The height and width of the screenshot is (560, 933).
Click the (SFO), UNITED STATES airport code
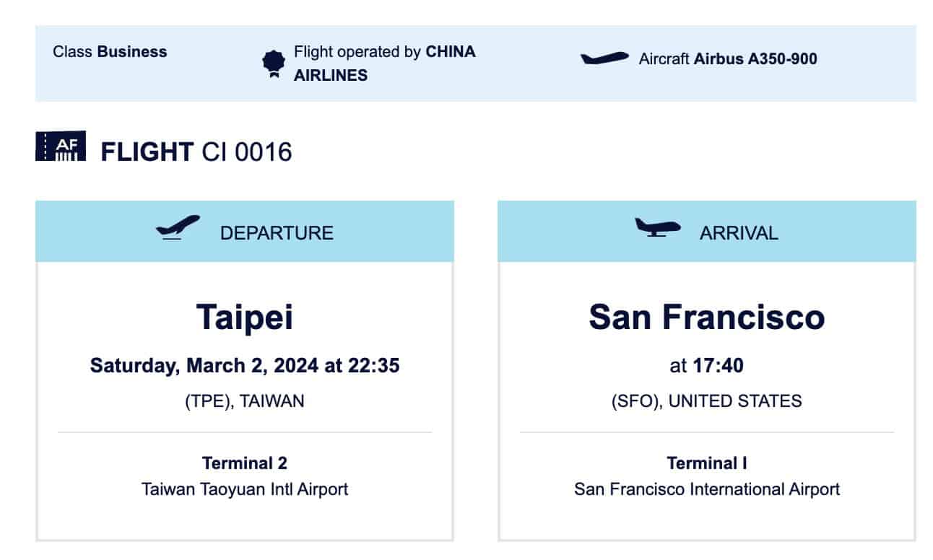[707, 401]
